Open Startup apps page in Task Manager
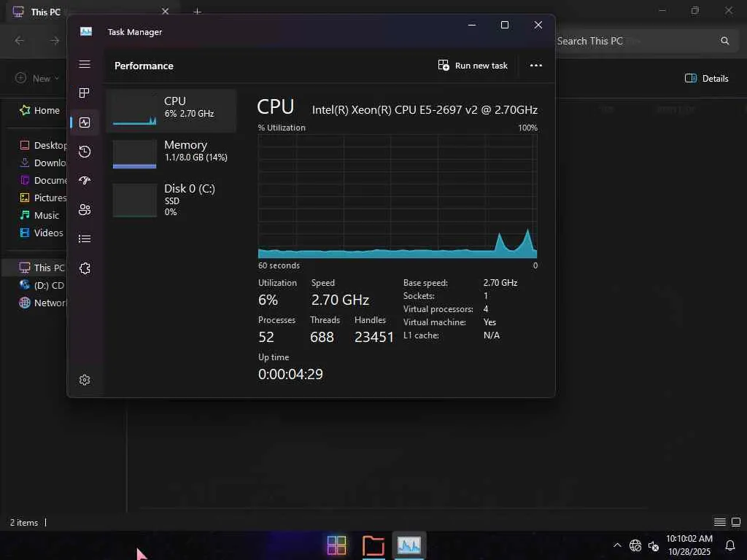The width and height of the screenshot is (747, 560). [x=85, y=181]
